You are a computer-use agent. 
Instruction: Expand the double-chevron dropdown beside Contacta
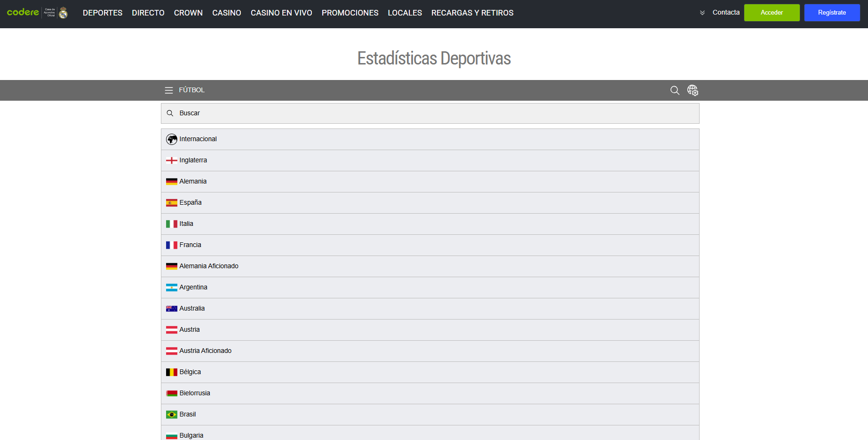[702, 13]
